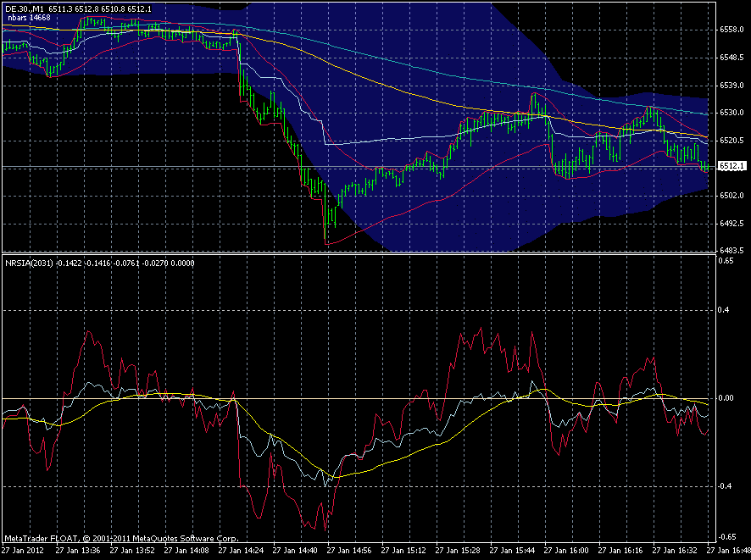751x560 pixels.
Task: Click the 0.65 indicator scale value
Action: click(727, 262)
